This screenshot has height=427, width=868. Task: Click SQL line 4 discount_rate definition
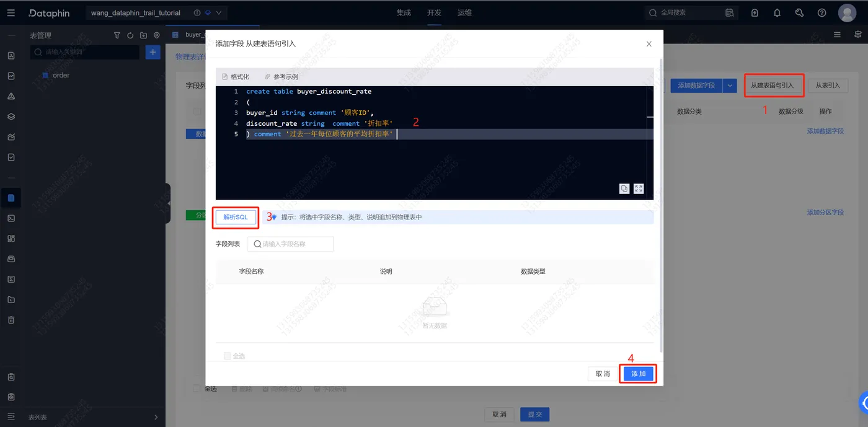[x=319, y=123]
